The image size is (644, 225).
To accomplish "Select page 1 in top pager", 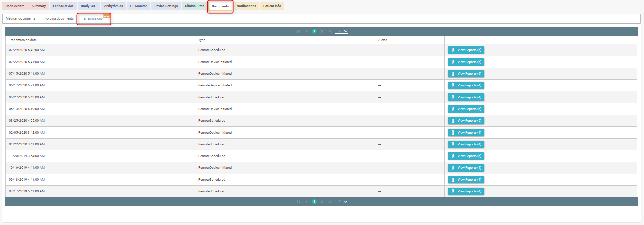I will pyautogui.click(x=314, y=31).
